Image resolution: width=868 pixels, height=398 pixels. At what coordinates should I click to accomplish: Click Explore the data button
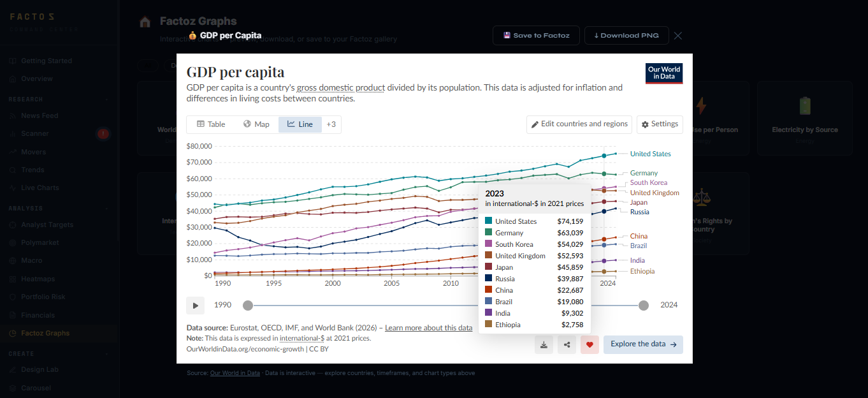(643, 344)
